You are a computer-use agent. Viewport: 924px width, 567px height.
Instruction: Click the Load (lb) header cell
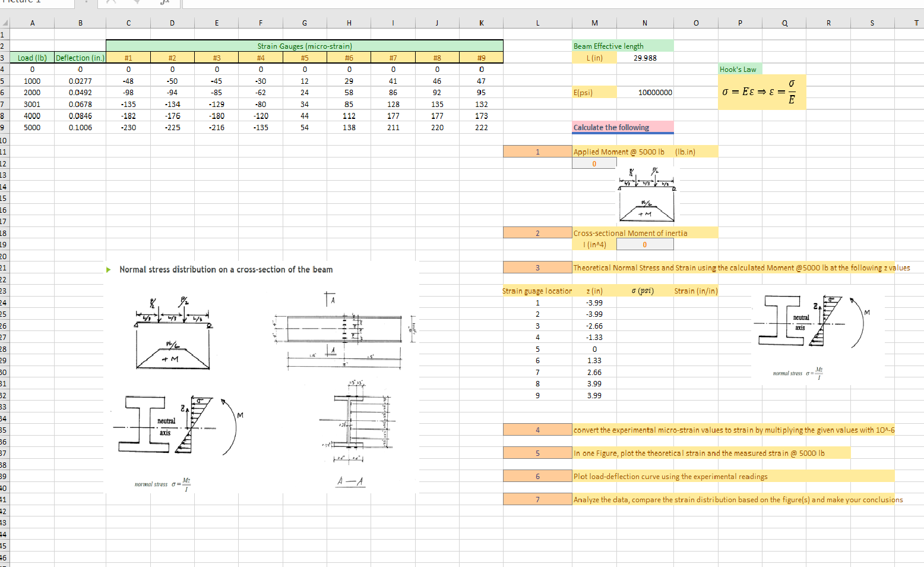pyautogui.click(x=32, y=58)
